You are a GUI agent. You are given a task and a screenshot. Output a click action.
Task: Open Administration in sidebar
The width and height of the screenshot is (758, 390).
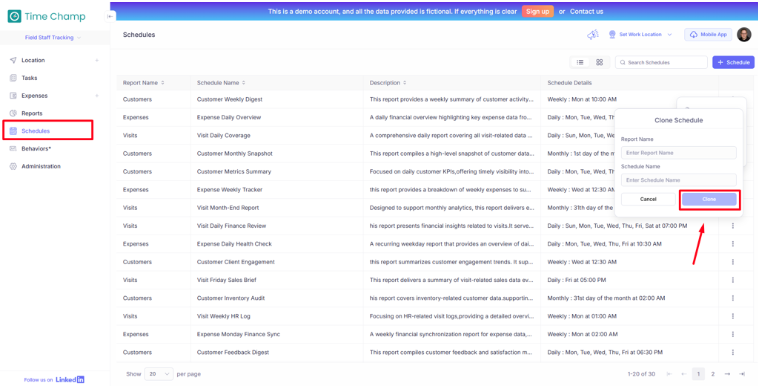click(x=41, y=166)
